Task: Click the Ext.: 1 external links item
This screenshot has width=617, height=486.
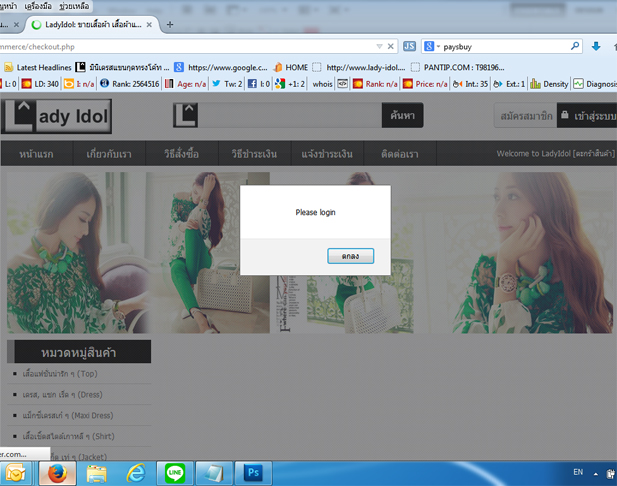Action: tap(509, 84)
